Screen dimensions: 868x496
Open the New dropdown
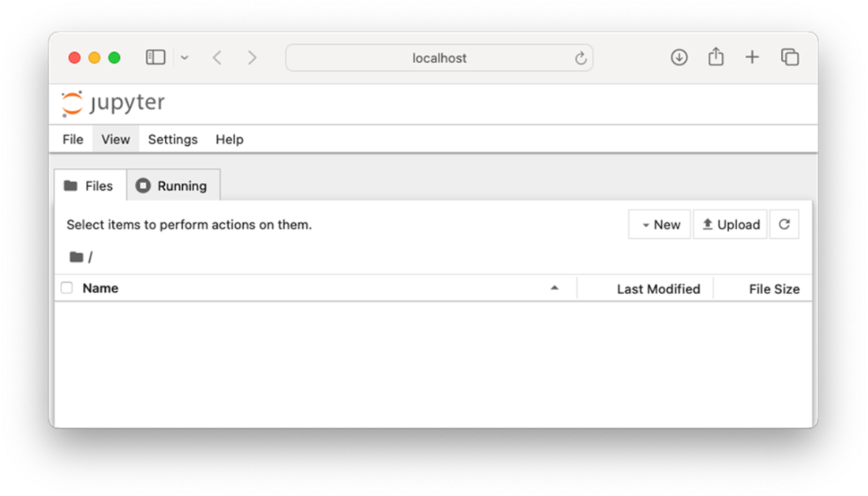pyautogui.click(x=660, y=225)
